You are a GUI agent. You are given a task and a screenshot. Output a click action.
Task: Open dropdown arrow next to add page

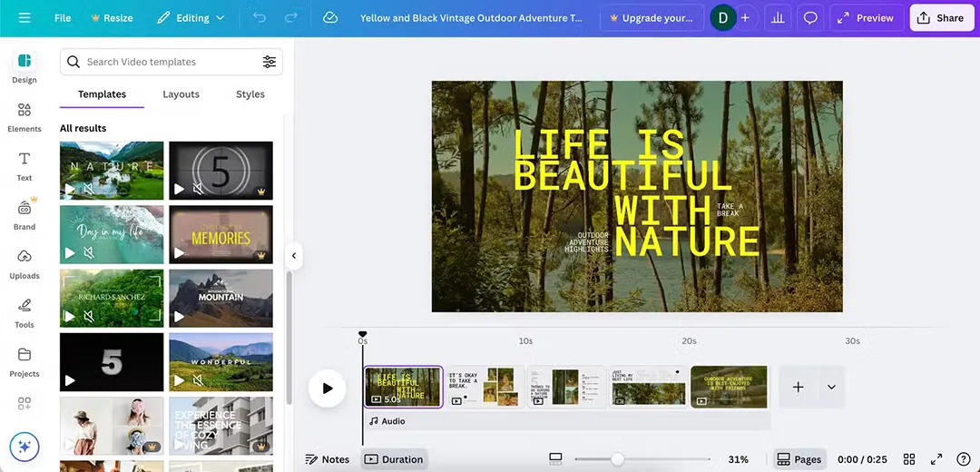coord(831,388)
